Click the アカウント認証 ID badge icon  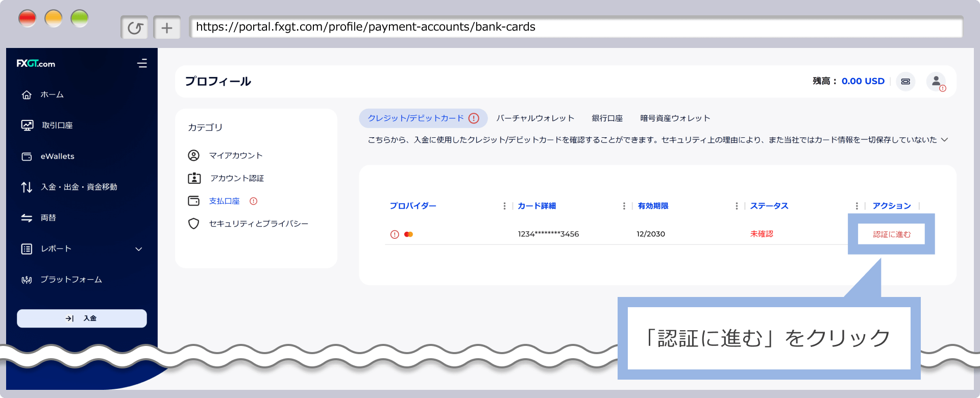pyautogui.click(x=194, y=178)
